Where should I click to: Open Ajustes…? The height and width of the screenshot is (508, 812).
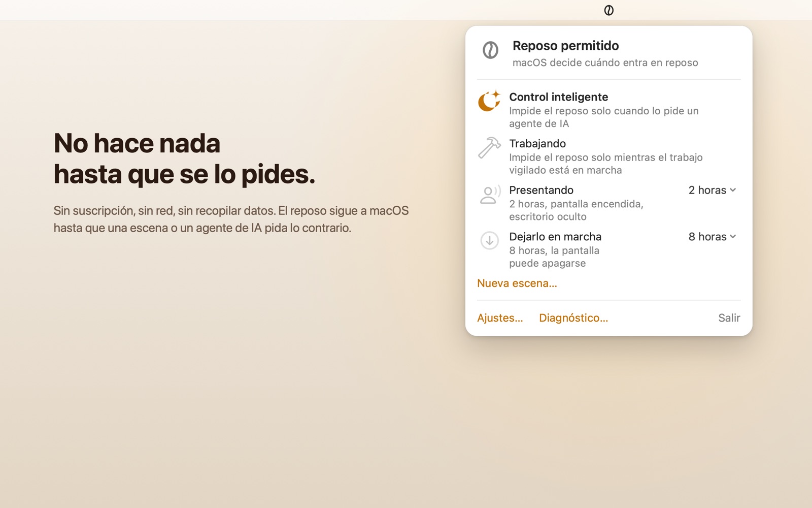[x=500, y=317]
